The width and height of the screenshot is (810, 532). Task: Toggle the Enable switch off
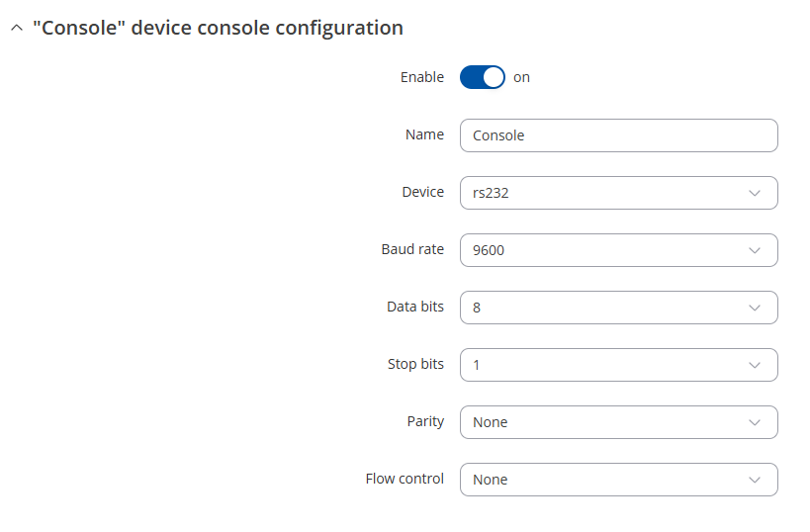pyautogui.click(x=482, y=77)
